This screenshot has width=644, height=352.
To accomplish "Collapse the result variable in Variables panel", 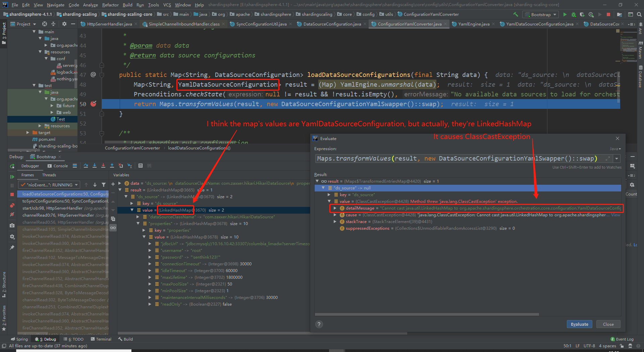I will (120, 190).
